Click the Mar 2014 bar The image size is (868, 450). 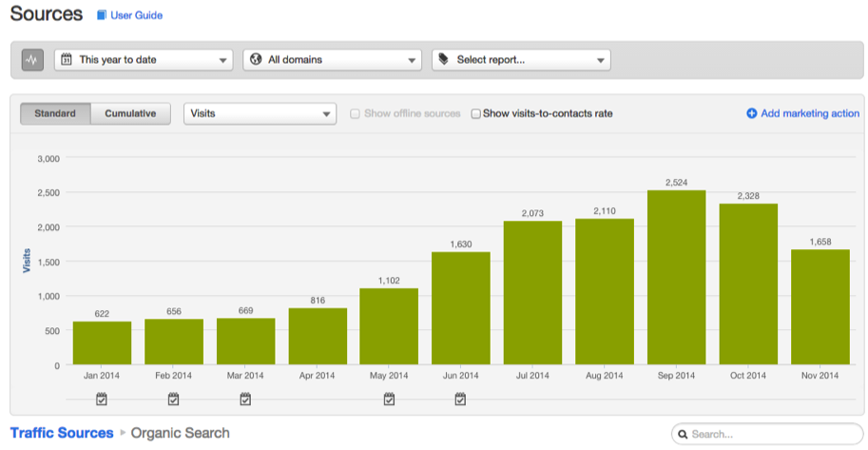(246, 342)
